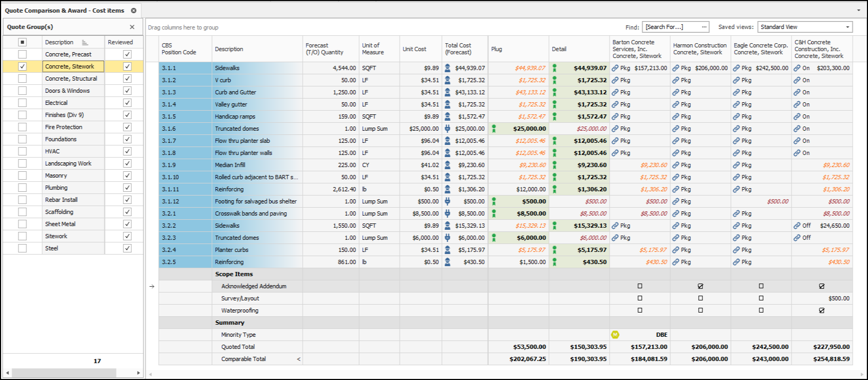Close the Quote Group(s) panel
Viewport: 868px width, 380px height.
[132, 27]
